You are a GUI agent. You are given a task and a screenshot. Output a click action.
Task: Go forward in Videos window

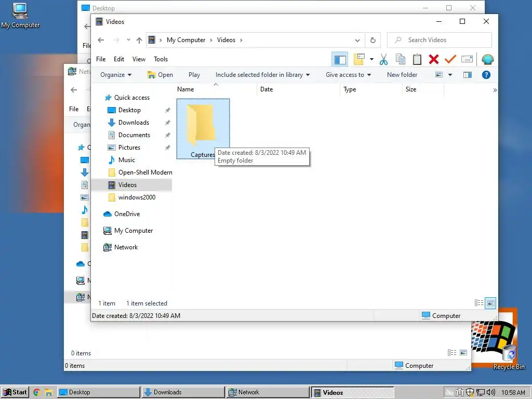[116, 40]
